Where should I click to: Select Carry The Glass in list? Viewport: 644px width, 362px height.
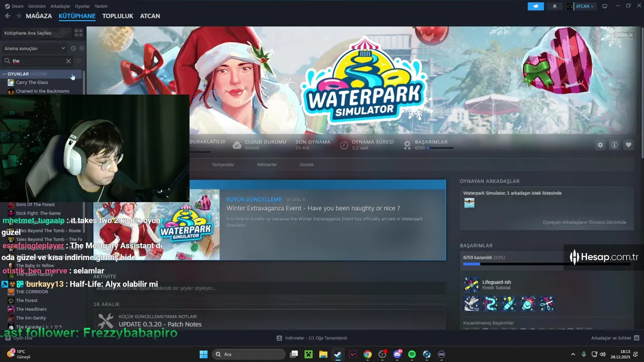click(x=32, y=82)
